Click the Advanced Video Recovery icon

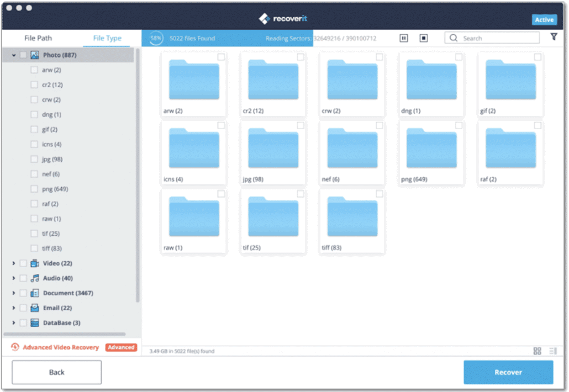click(15, 347)
